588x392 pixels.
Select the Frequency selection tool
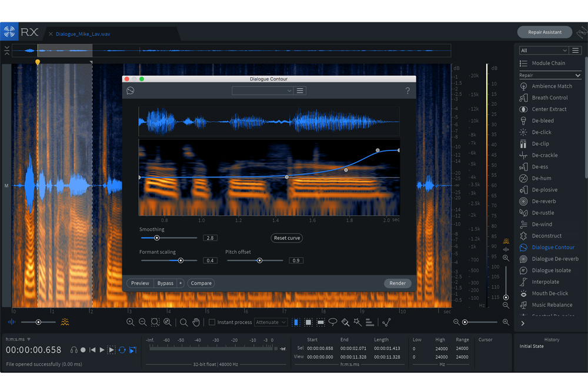coord(320,322)
